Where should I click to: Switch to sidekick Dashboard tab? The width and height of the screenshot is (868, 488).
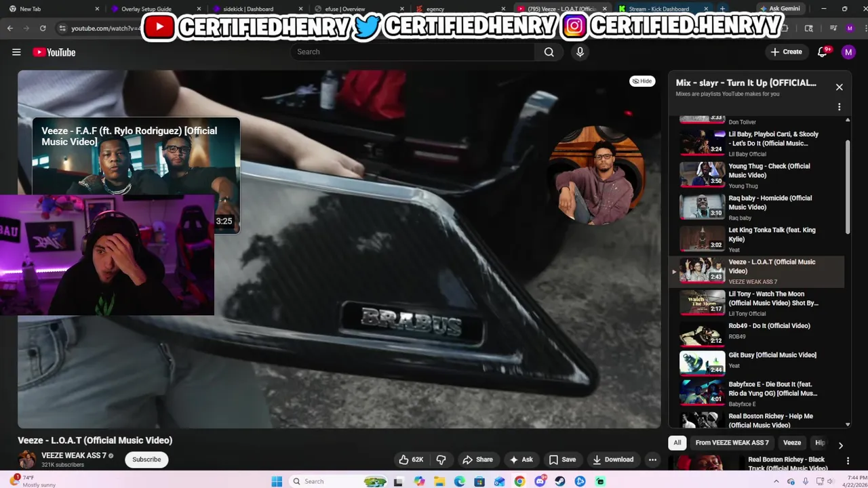258,9
